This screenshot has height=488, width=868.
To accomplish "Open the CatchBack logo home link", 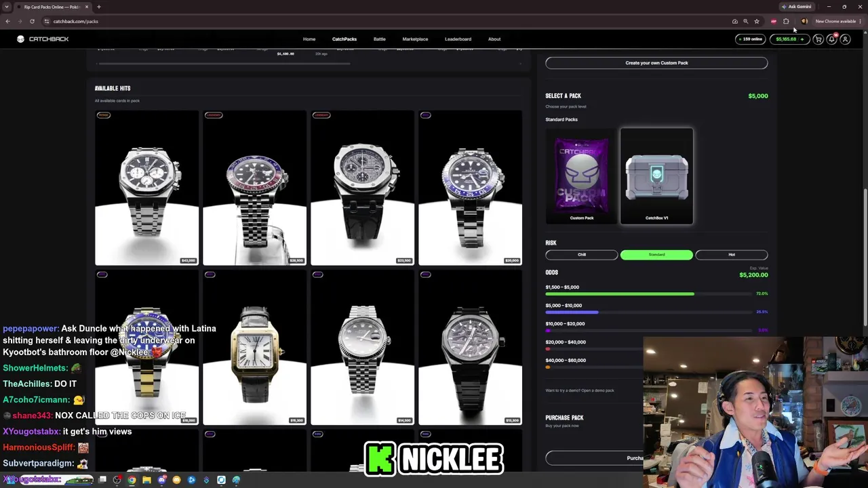I will coord(43,39).
